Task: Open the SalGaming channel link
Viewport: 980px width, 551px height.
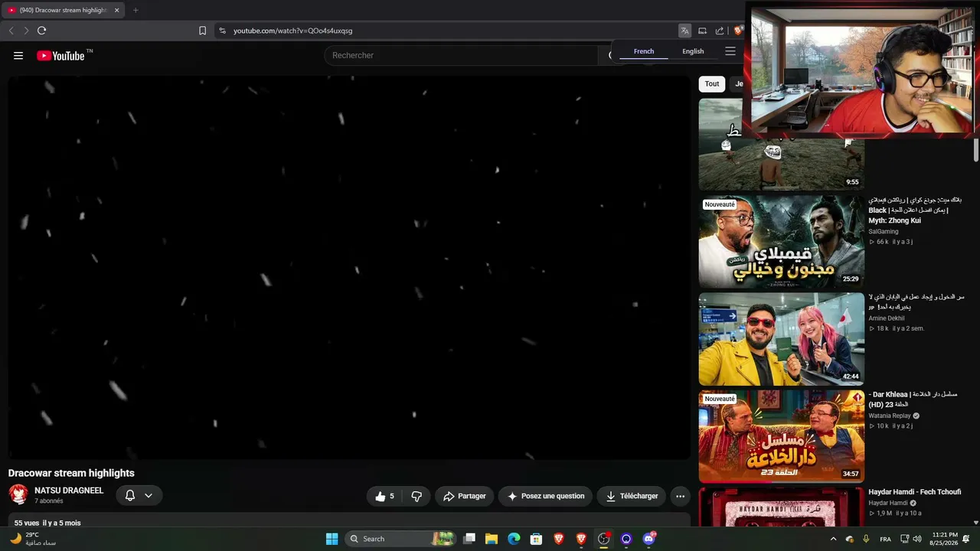Action: pyautogui.click(x=884, y=231)
